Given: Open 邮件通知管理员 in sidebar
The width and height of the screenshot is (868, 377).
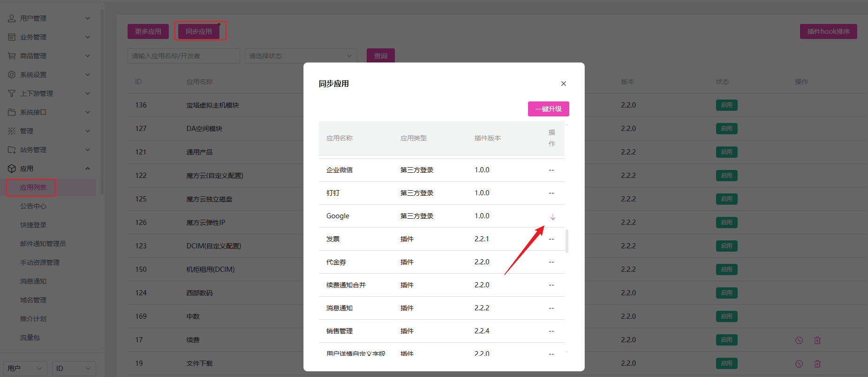Looking at the screenshot, I should (43, 244).
